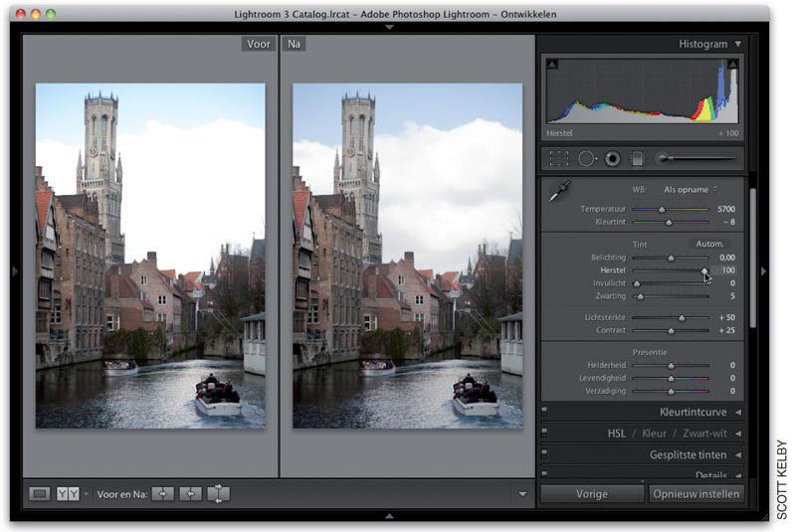The height and width of the screenshot is (532, 796).
Task: Click the Autom. tone button
Action: click(709, 244)
